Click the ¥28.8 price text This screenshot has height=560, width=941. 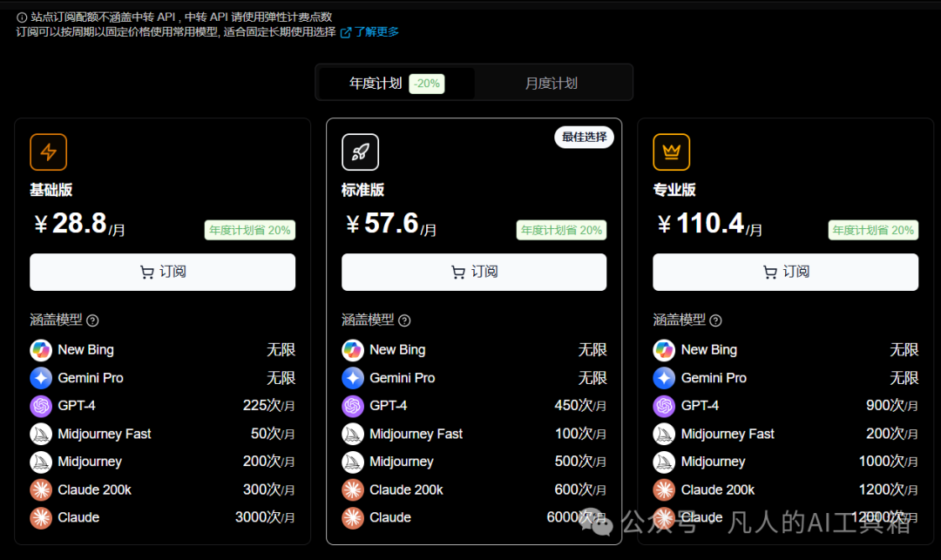point(80,224)
